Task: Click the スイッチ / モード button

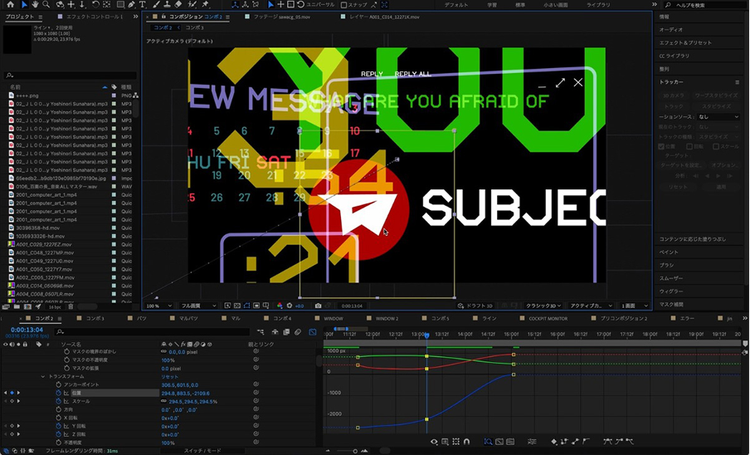Action: tap(202, 451)
